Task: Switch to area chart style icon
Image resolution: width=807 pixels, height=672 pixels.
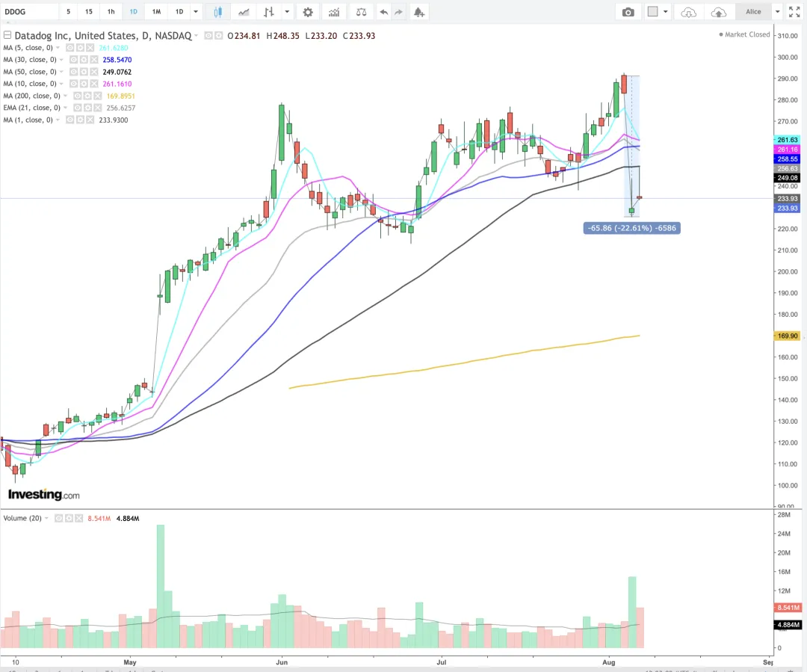Action: pyautogui.click(x=244, y=12)
